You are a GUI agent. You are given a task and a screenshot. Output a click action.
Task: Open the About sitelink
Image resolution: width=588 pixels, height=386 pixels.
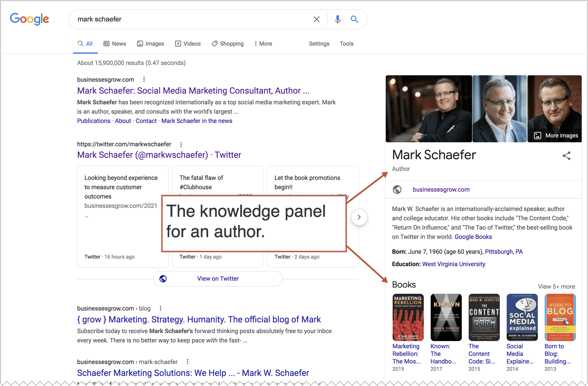[x=123, y=121]
